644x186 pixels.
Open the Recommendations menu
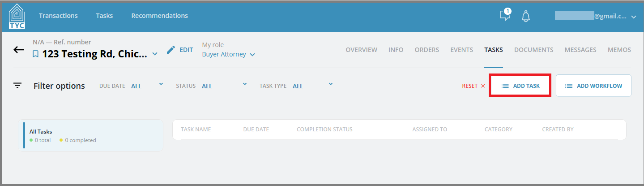tap(159, 16)
